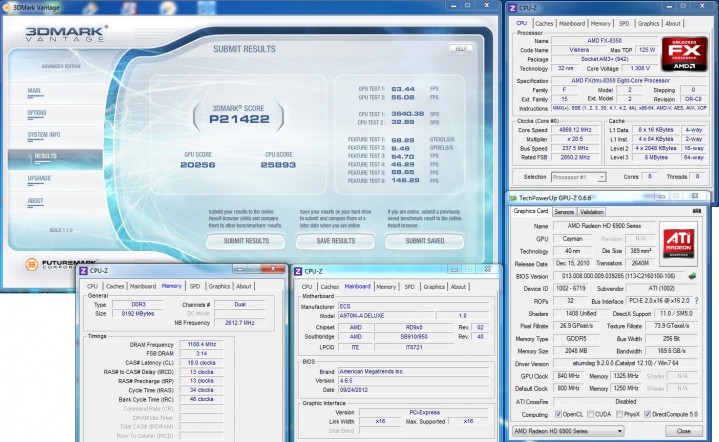
Task: Click the Bus Interface question mark icon
Action: tap(697, 301)
